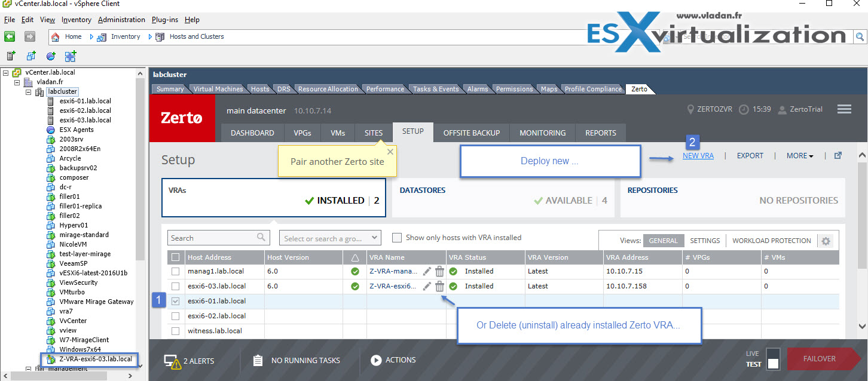868x381 pixels.
Task: Open the Administration menu
Action: (121, 20)
